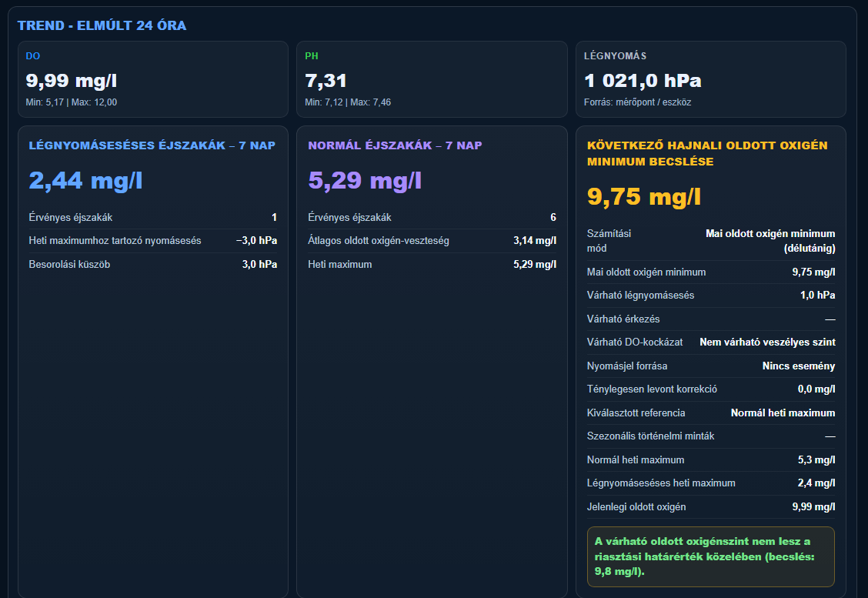Select the 5,3 mg/l value

tap(816, 460)
